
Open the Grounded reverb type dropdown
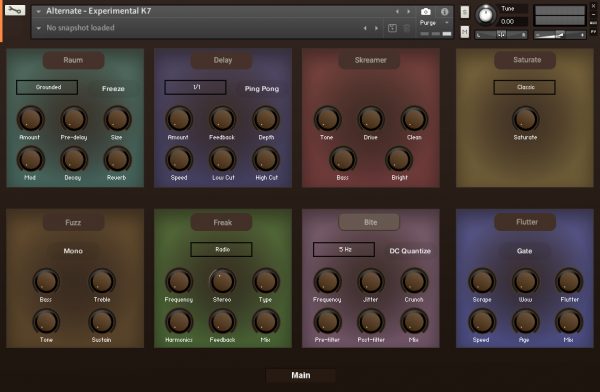click(47, 87)
